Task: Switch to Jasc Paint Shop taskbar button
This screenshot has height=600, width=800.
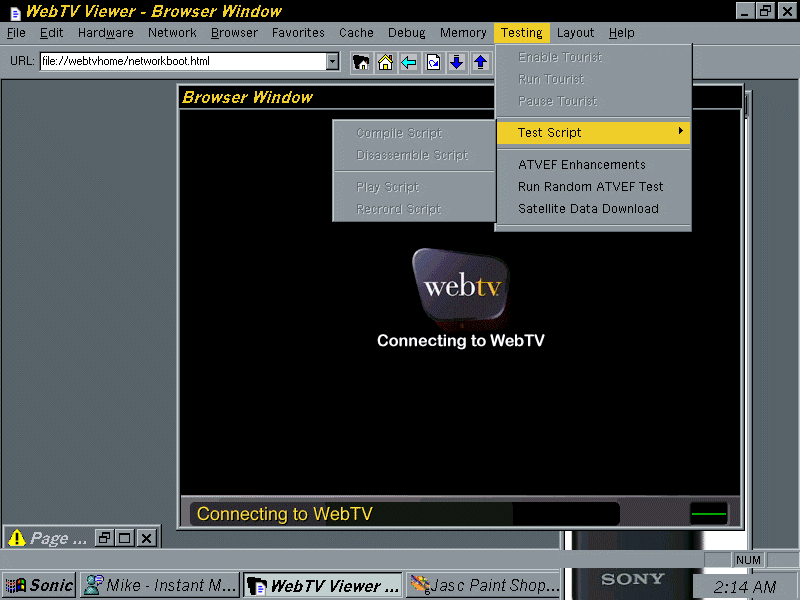Action: click(485, 585)
